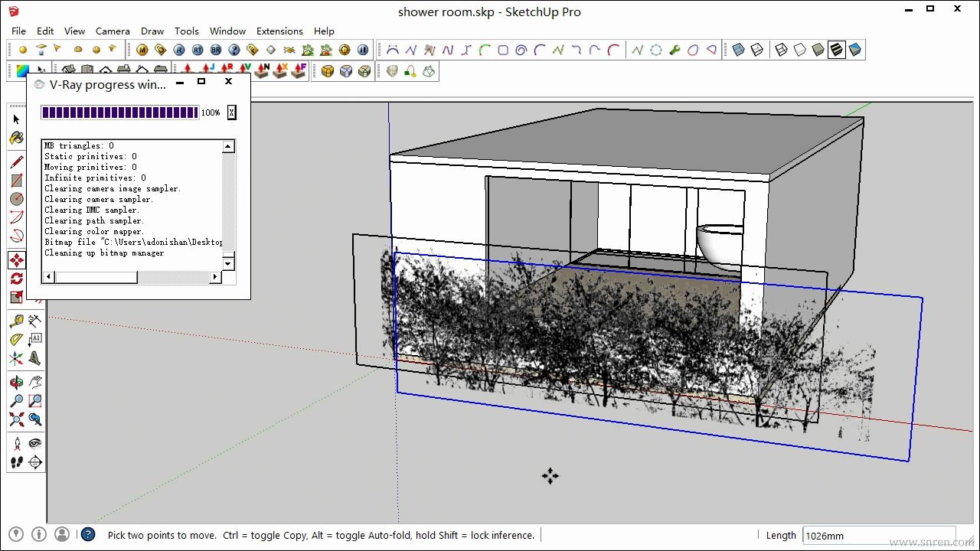Start V-Ray batch render (BR icon)
980x551 pixels.
[216, 50]
